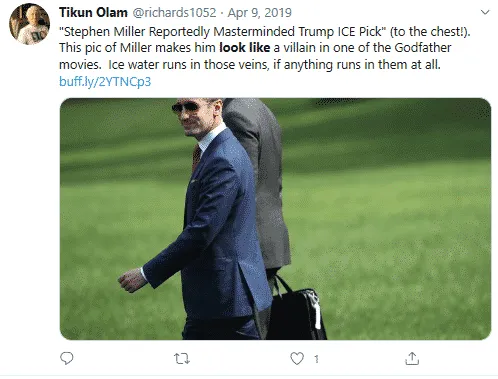Screen dimensions: 498x379
Task: Visit the @richards1052 handle profile
Action: coord(174,13)
